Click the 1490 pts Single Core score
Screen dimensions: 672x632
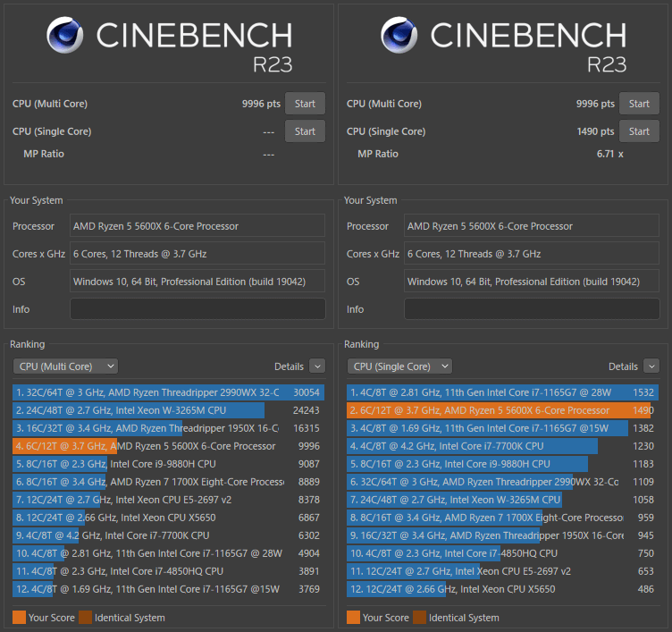point(595,131)
